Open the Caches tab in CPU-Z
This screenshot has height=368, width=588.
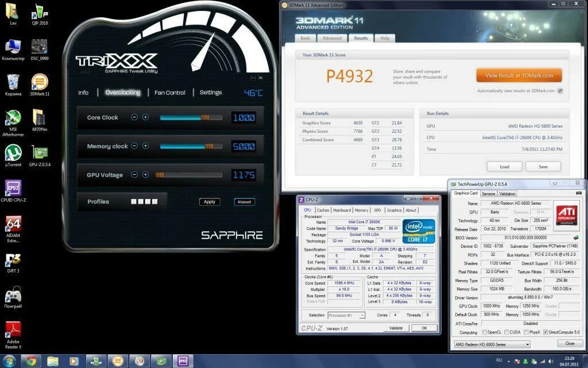pos(323,210)
